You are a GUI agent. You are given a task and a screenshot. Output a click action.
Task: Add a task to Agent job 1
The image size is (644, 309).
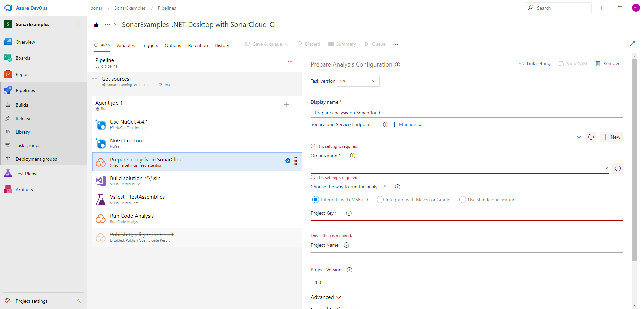(x=287, y=105)
